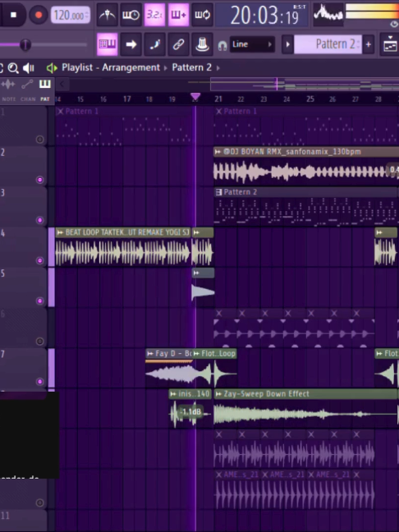Toggle the wait-for-input recording icon

[131, 15]
